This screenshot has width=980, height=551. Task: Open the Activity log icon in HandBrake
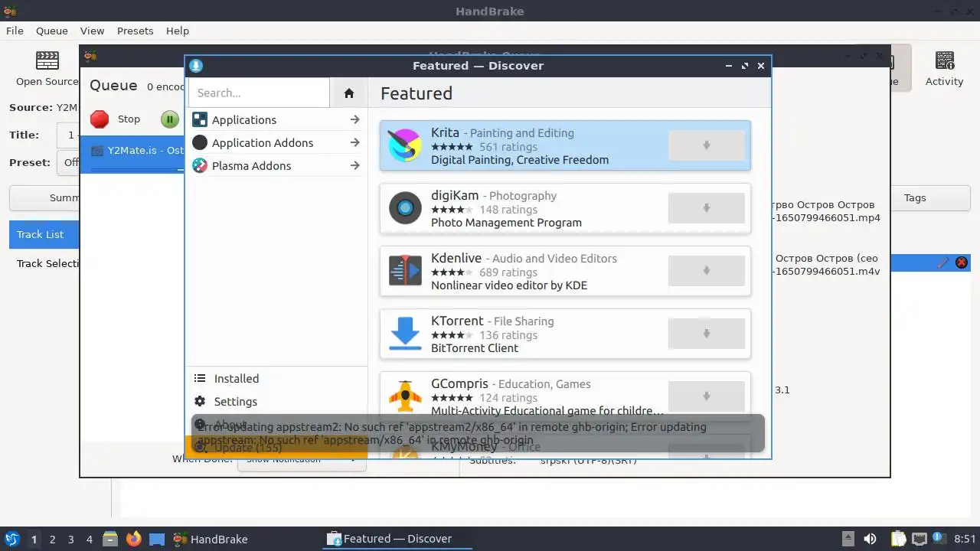tap(945, 60)
